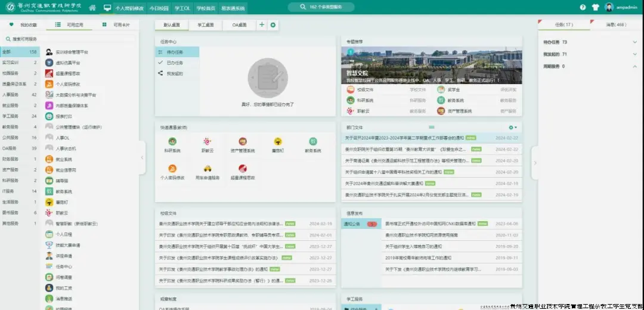
Task: Expand the right sidebar panel handle
Action: pyautogui.click(x=535, y=163)
